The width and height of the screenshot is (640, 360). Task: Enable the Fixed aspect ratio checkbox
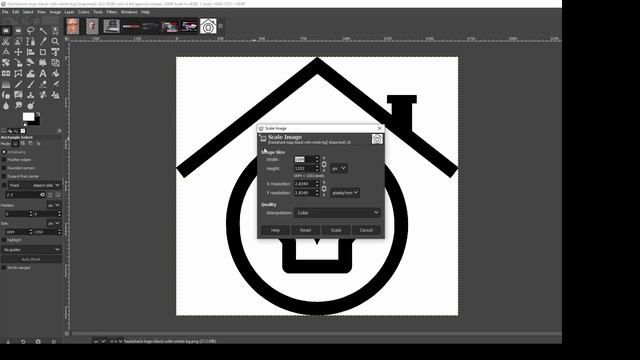click(4, 185)
